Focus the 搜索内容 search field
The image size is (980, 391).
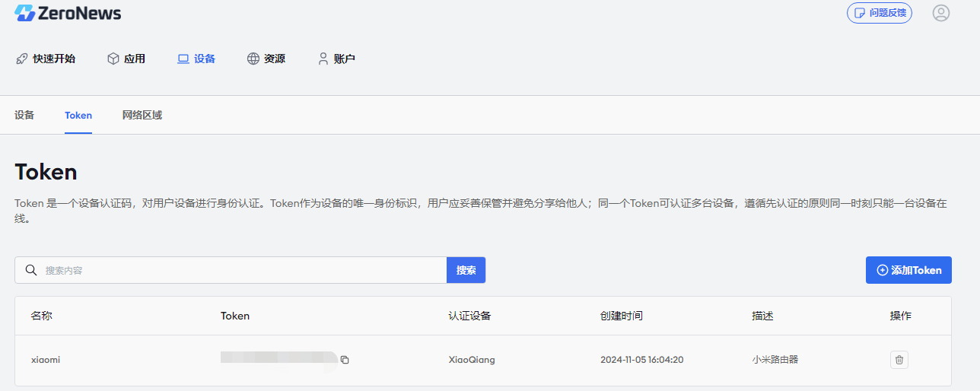point(231,270)
